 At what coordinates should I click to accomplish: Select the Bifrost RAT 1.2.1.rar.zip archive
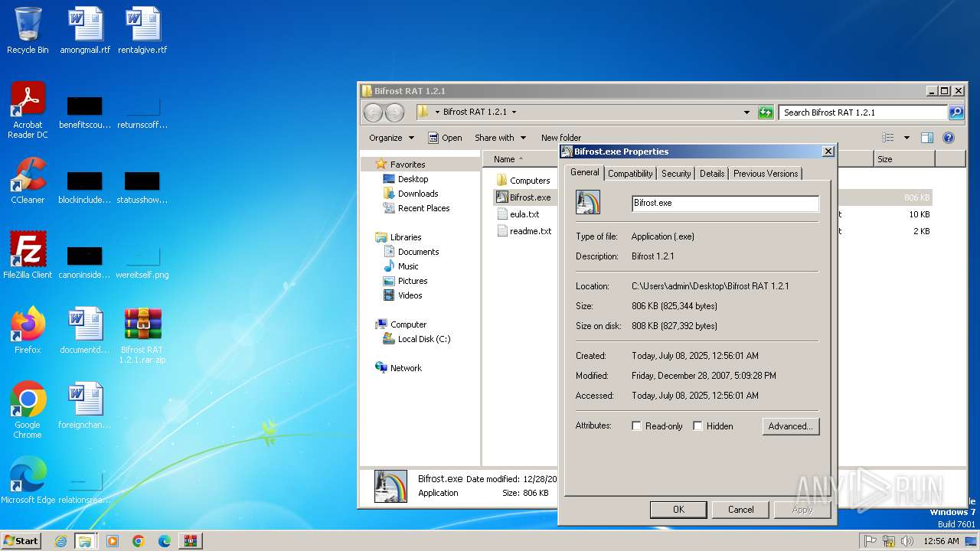point(142,335)
